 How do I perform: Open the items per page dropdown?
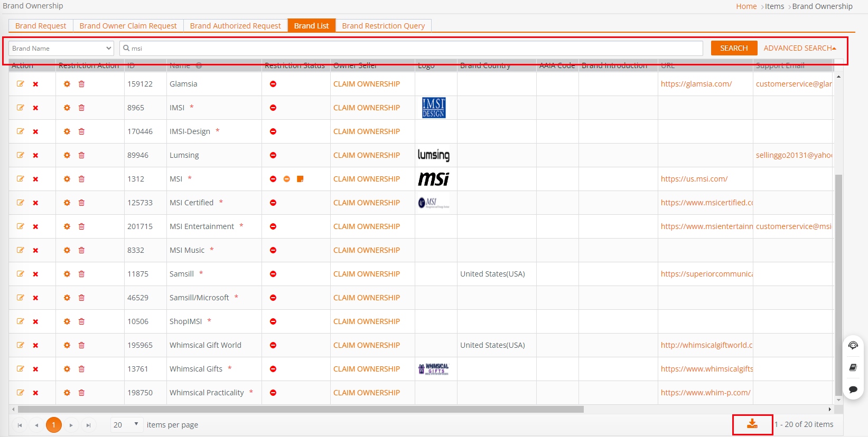point(127,424)
